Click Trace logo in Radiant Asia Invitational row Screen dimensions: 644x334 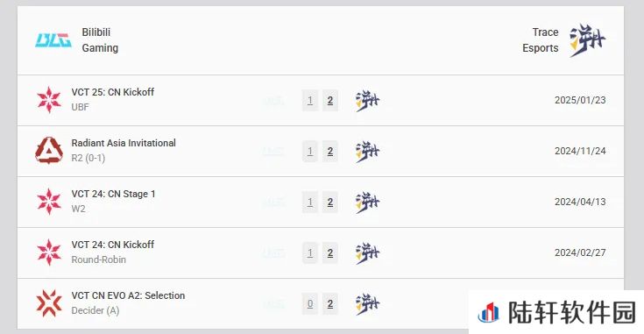pos(367,151)
